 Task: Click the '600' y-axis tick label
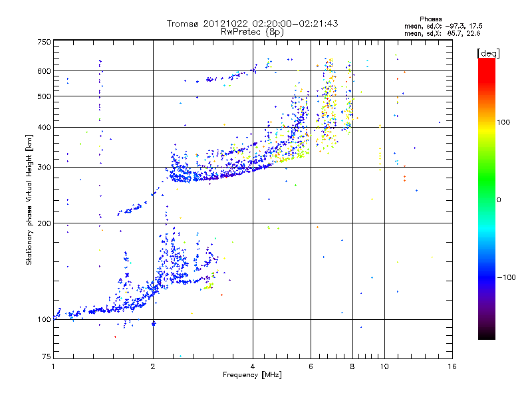point(44,71)
